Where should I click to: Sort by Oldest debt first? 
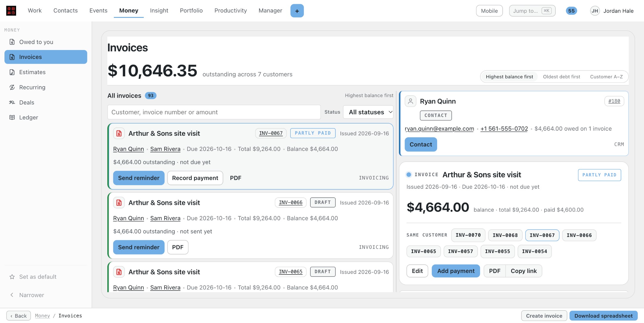click(561, 77)
